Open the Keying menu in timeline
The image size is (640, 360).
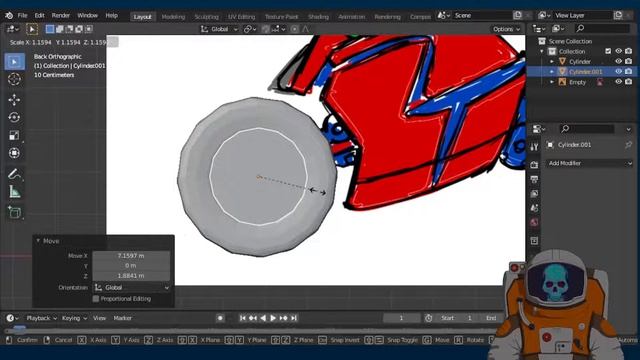pyautogui.click(x=74, y=318)
